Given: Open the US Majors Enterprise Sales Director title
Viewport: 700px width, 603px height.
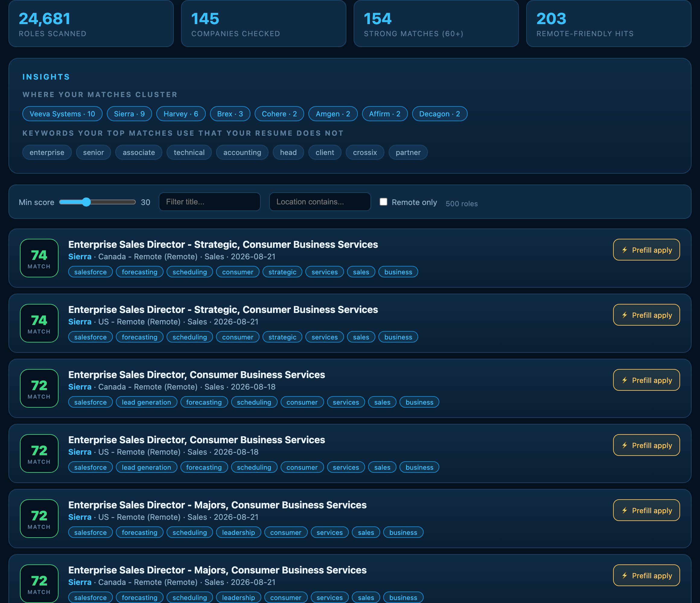Looking at the screenshot, I should [x=217, y=505].
